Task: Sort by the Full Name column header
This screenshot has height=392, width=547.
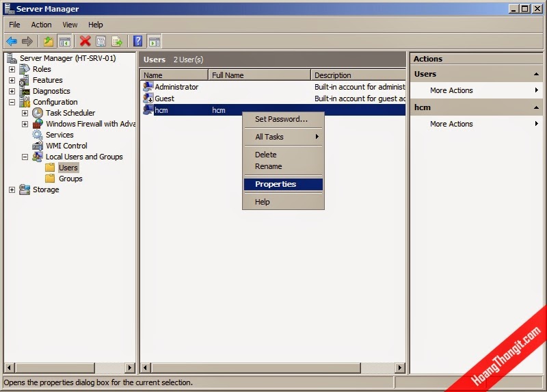Action: 259,75
